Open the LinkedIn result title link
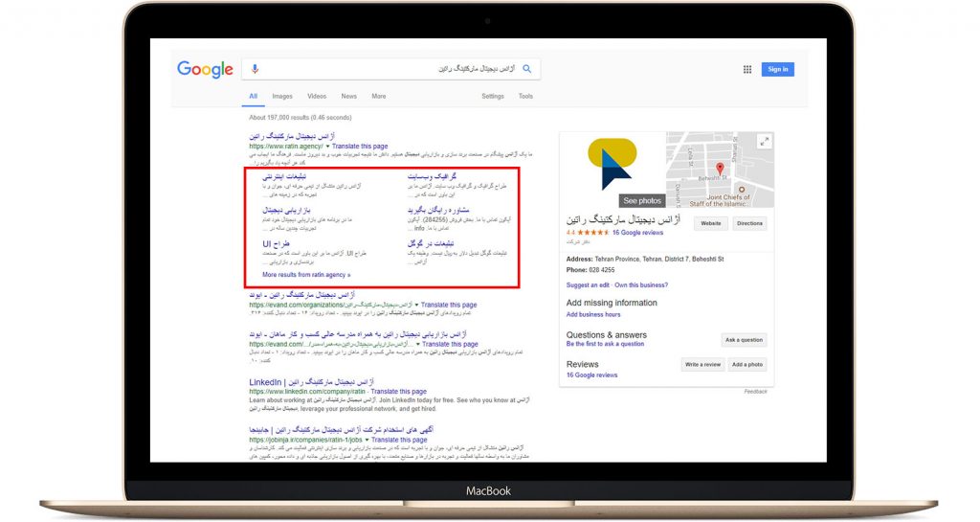Viewport: 980px width, 522px height. tap(311, 382)
